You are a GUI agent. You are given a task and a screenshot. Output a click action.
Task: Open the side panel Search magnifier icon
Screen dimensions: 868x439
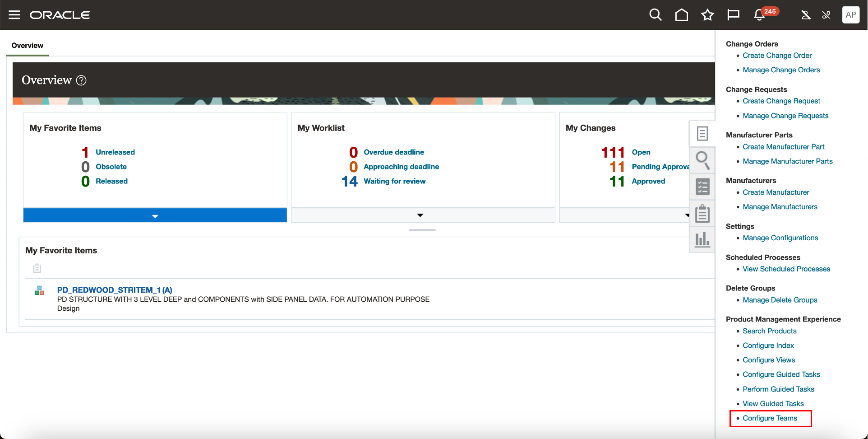coord(702,160)
